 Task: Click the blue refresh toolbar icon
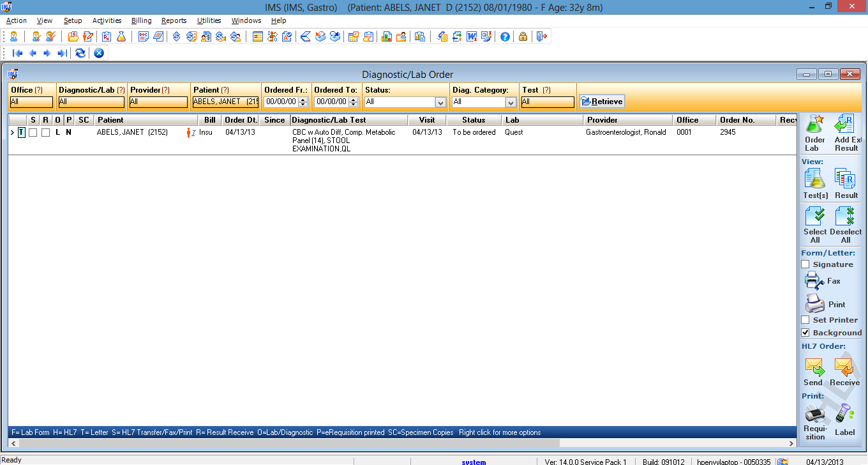pos(80,53)
